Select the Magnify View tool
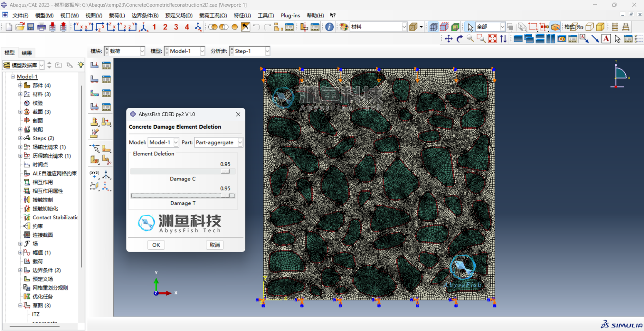The height and width of the screenshot is (331, 644). coord(470,39)
